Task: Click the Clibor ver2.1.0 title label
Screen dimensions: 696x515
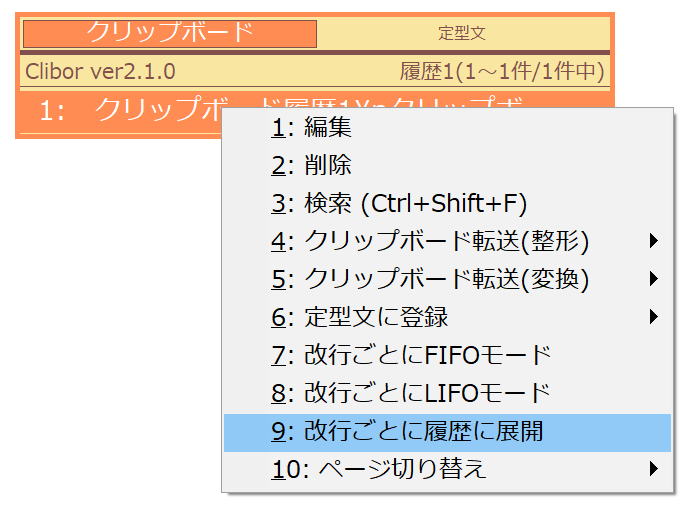Action: tap(100, 71)
